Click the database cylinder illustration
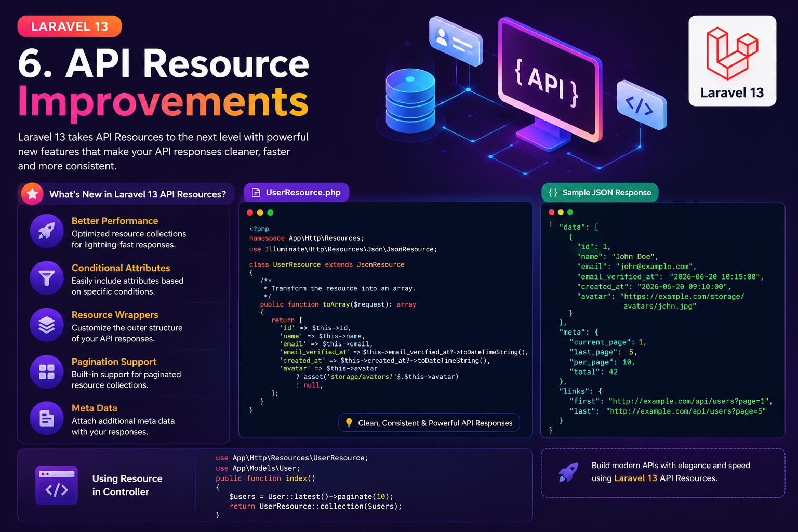This screenshot has width=798, height=532. pos(410,101)
